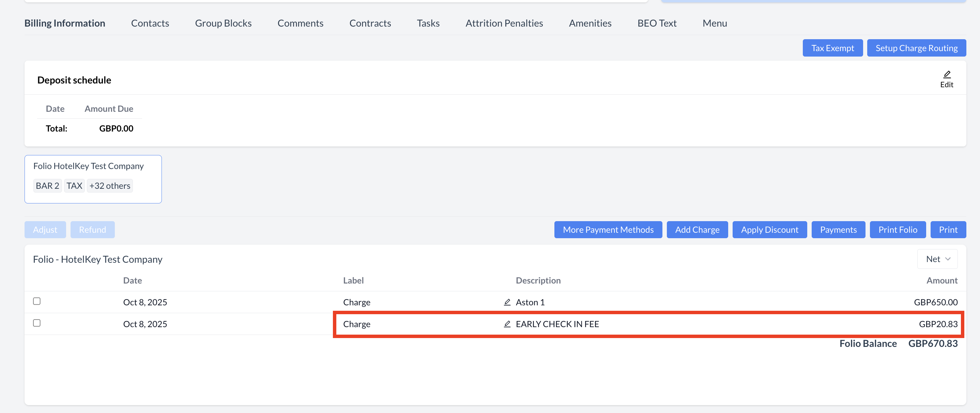Click the Add Charge button

tap(697, 230)
